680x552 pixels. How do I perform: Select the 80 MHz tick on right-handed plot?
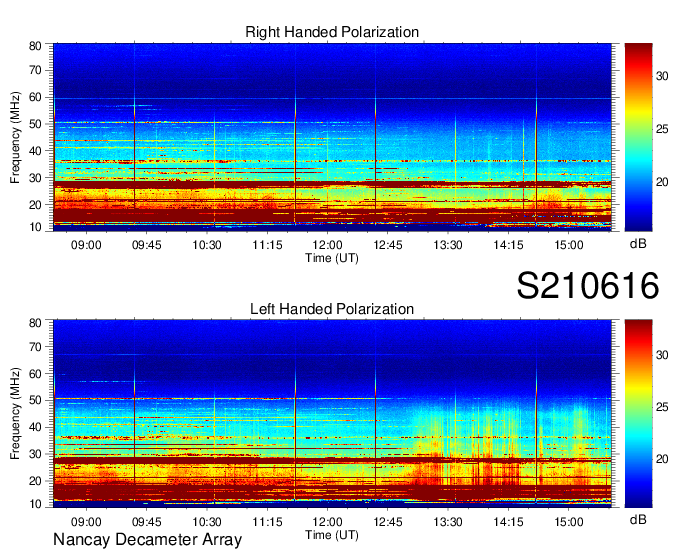pos(35,46)
